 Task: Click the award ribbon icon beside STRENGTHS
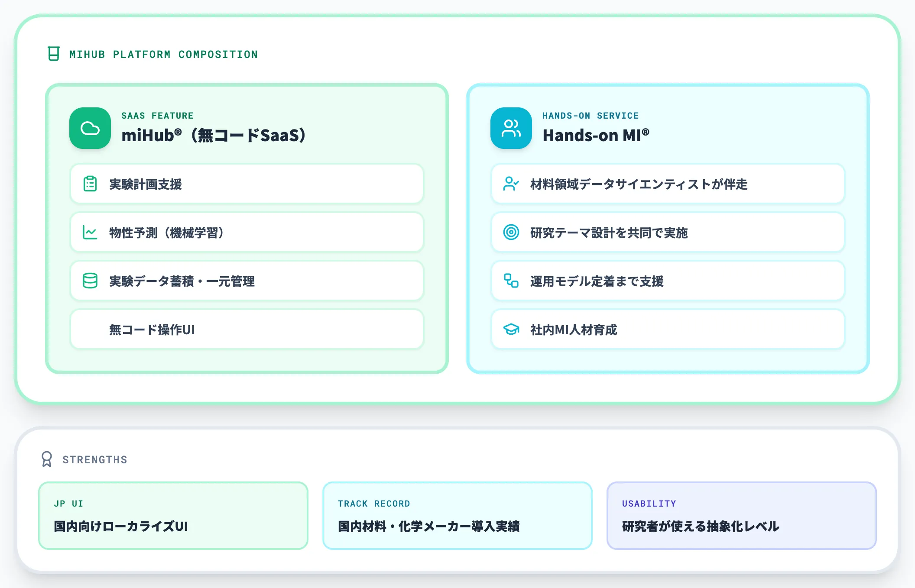click(47, 459)
